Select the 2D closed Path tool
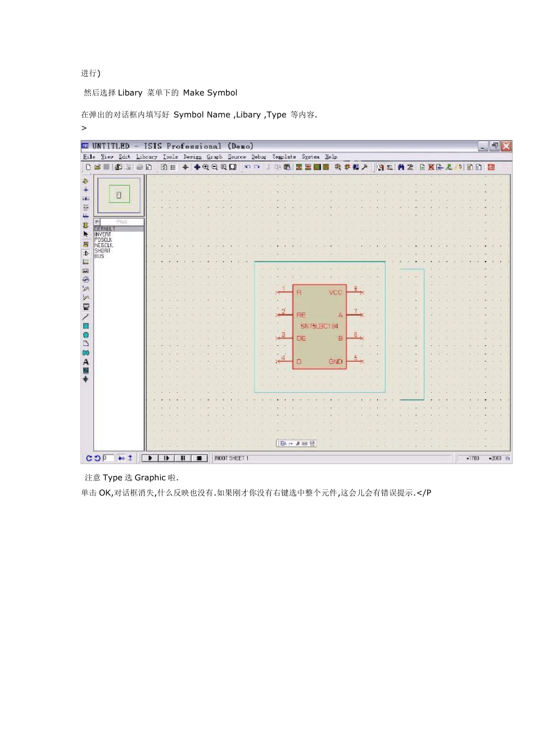Screen dimensions: 534x756 click(85, 353)
